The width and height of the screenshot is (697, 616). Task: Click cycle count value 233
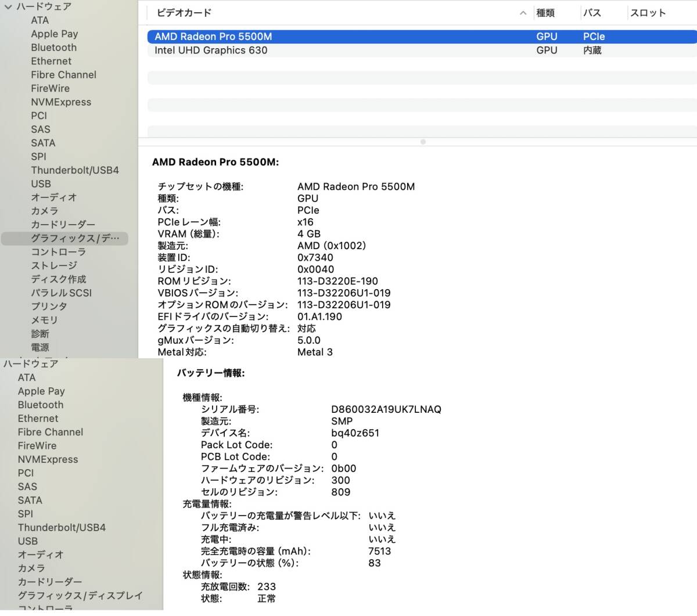pyautogui.click(x=267, y=586)
